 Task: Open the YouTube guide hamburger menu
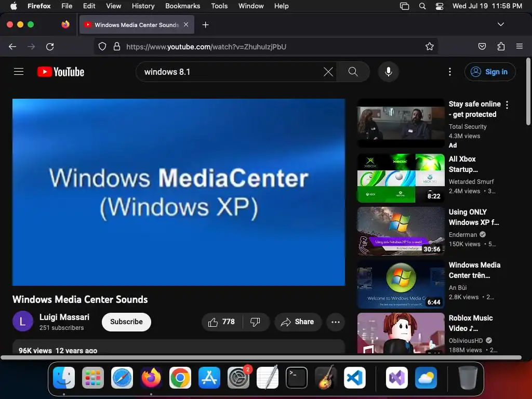[x=19, y=72]
